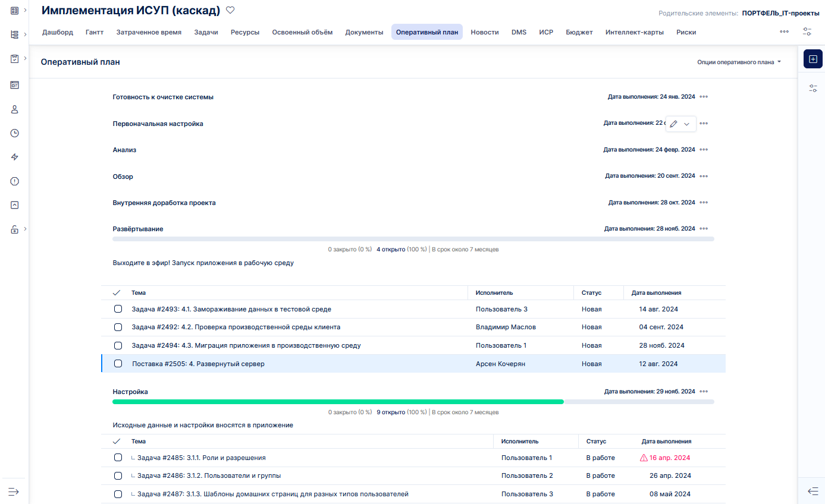Open the hierarchy tree icon in left sidebar
The width and height of the screenshot is (825, 504).
click(15, 34)
